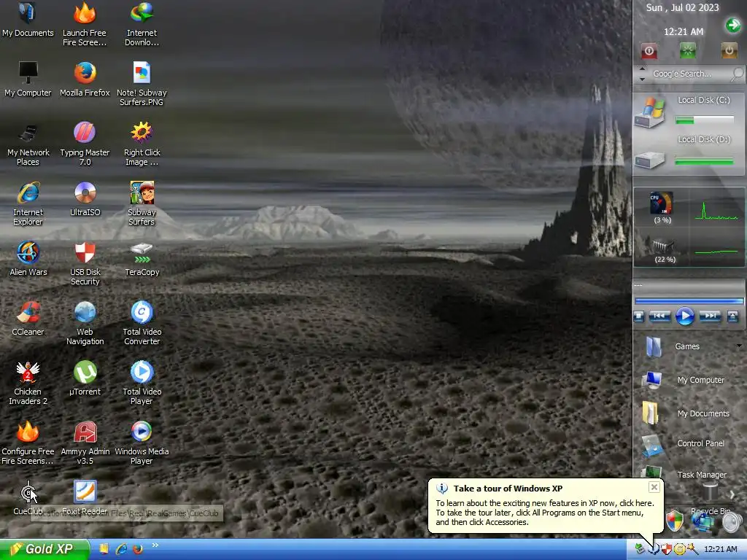Open Right Click Image shortcut
This screenshot has width=747, height=560.
point(142,144)
